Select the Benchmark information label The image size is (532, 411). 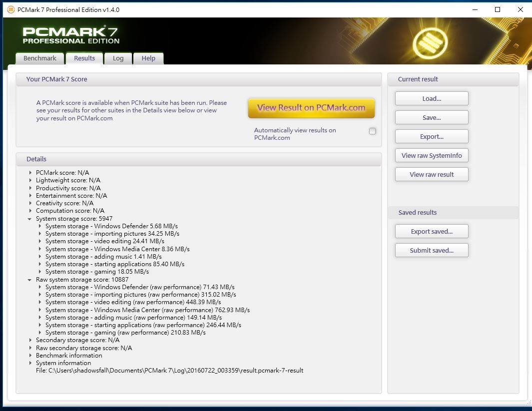point(69,356)
